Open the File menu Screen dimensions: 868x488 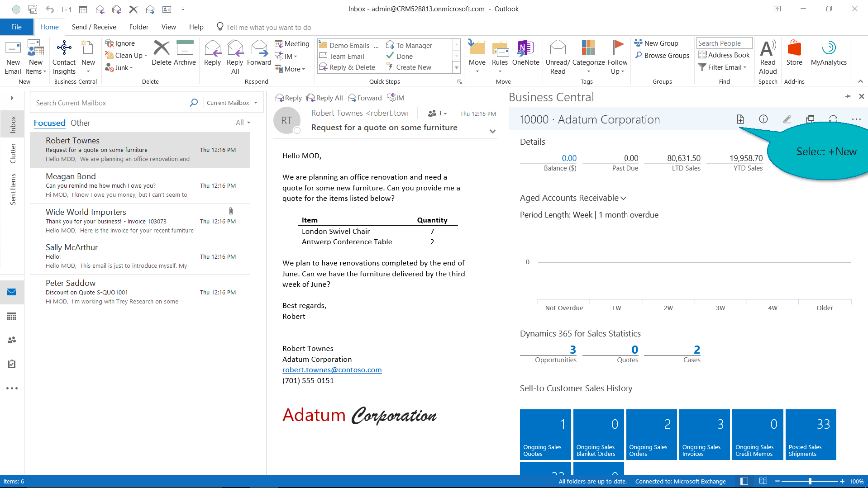click(16, 27)
